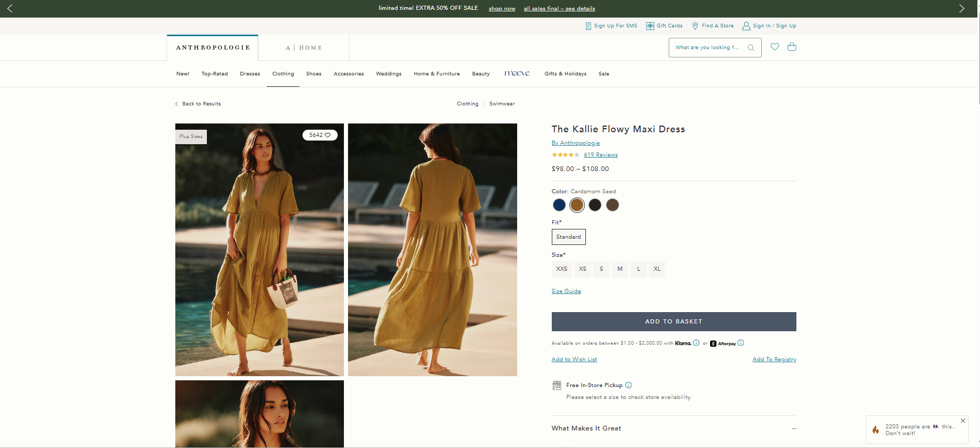
Task: Click the Gift Cards gift icon
Action: tap(650, 26)
